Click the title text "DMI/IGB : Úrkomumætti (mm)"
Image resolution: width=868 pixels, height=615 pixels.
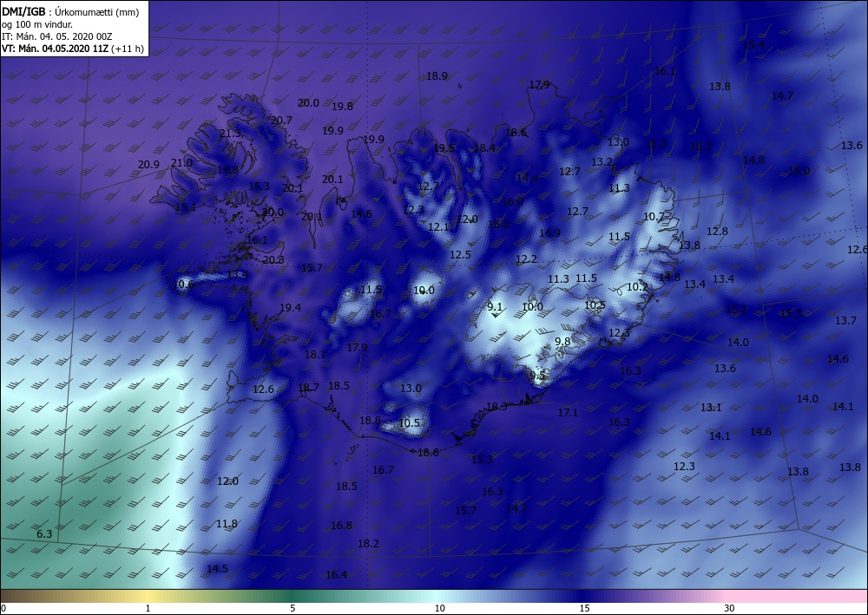tap(70, 11)
